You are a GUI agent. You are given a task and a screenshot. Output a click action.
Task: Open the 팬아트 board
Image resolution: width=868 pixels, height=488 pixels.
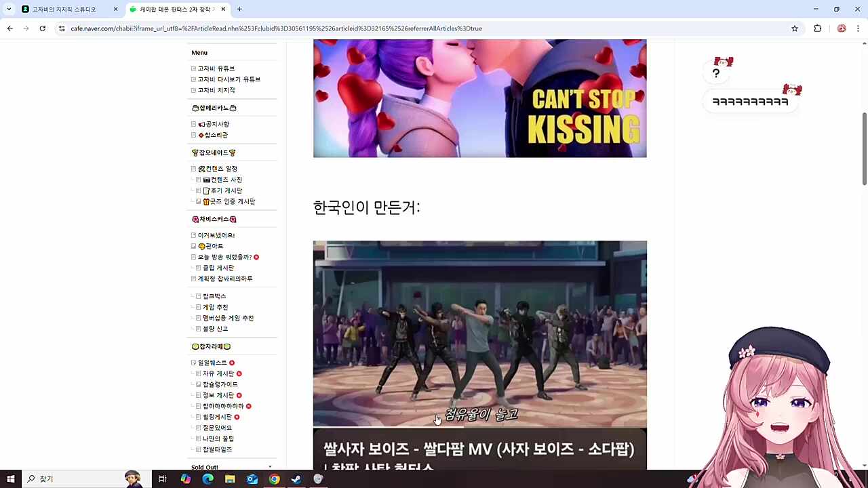point(211,246)
